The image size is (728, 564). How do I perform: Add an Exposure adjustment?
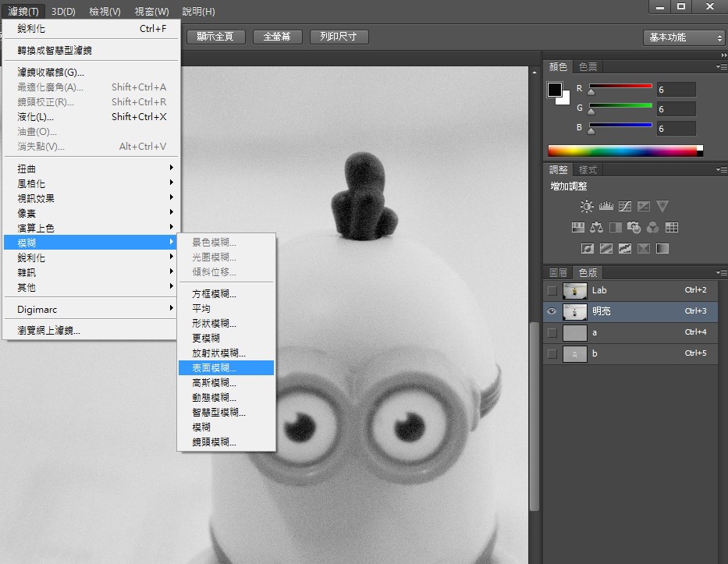[644, 206]
